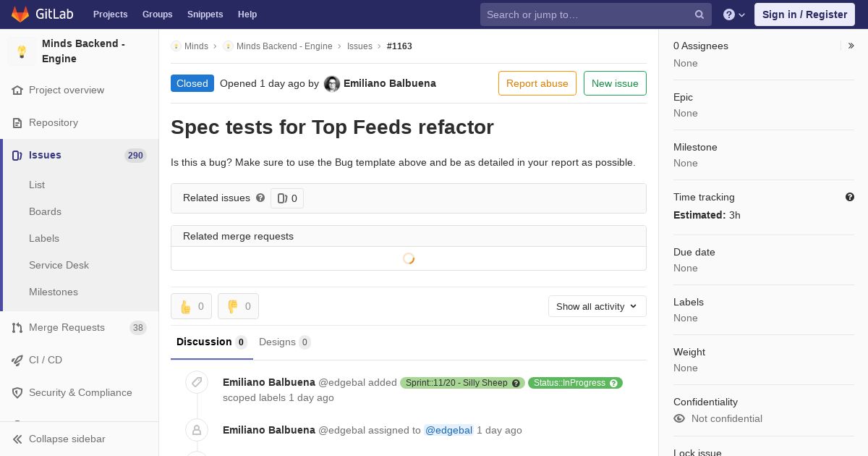Image resolution: width=868 pixels, height=456 pixels.
Task: Open Emiliano Balbuena author avatar
Action: pos(332,84)
